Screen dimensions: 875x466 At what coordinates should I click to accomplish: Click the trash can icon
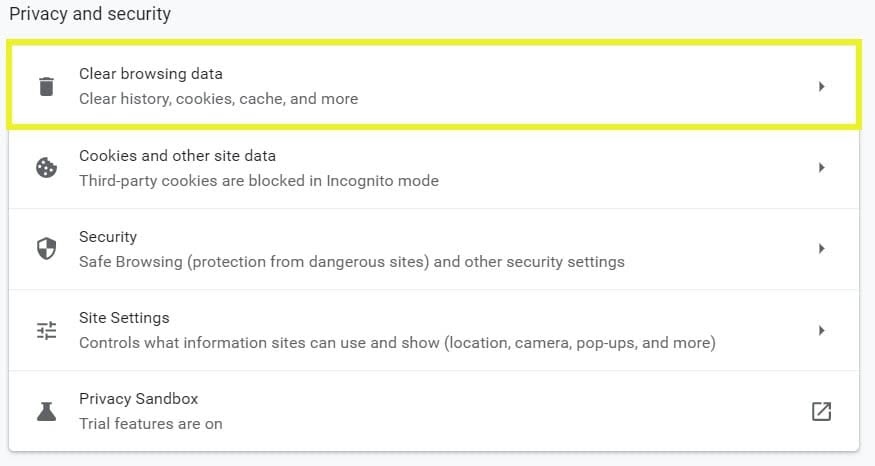click(46, 87)
